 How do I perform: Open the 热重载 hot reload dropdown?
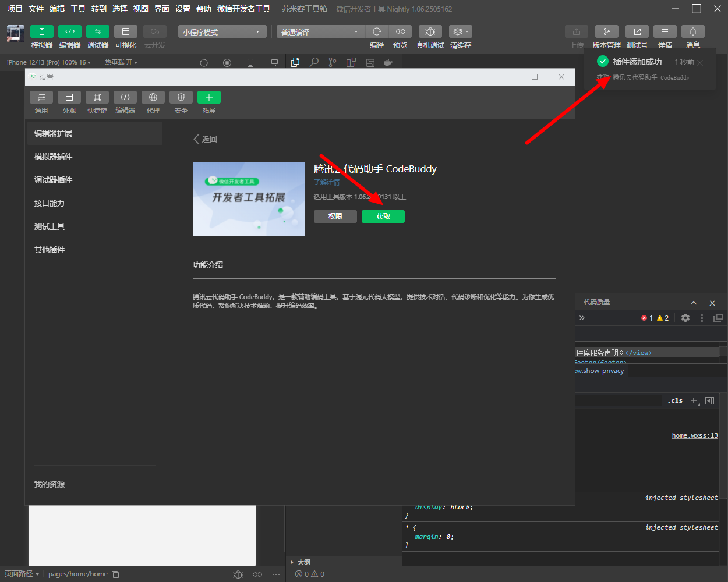pyautogui.click(x=121, y=62)
